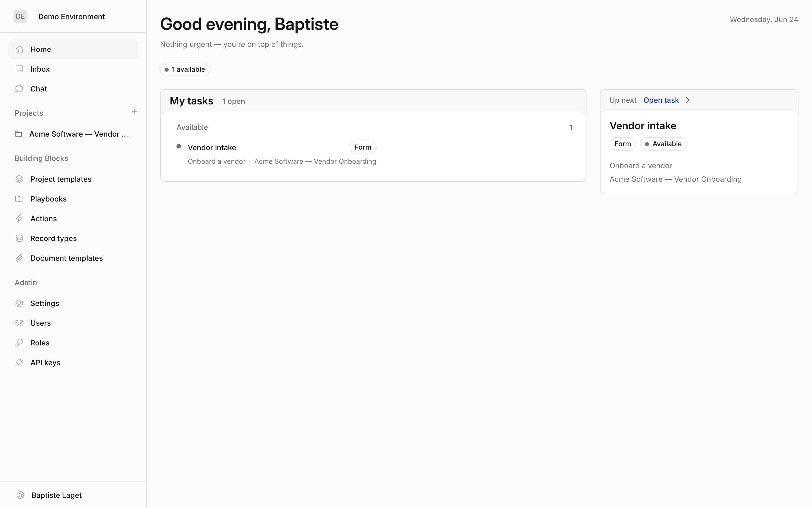Image resolution: width=812 pixels, height=508 pixels.
Task: Click the Record types database icon
Action: (x=19, y=238)
